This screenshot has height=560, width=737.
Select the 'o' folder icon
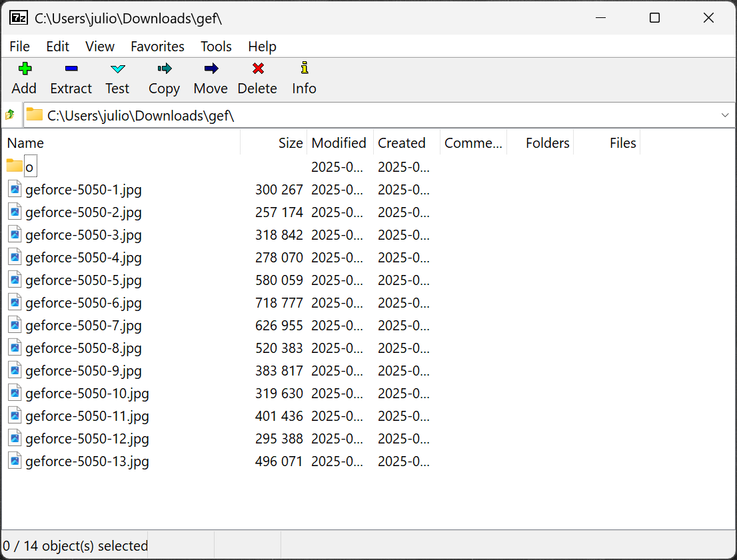click(x=15, y=166)
